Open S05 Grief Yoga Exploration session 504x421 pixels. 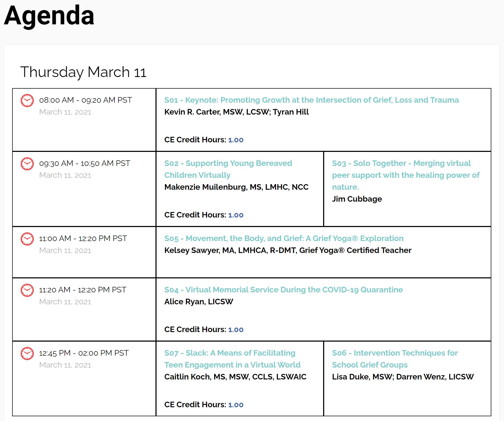tap(284, 238)
